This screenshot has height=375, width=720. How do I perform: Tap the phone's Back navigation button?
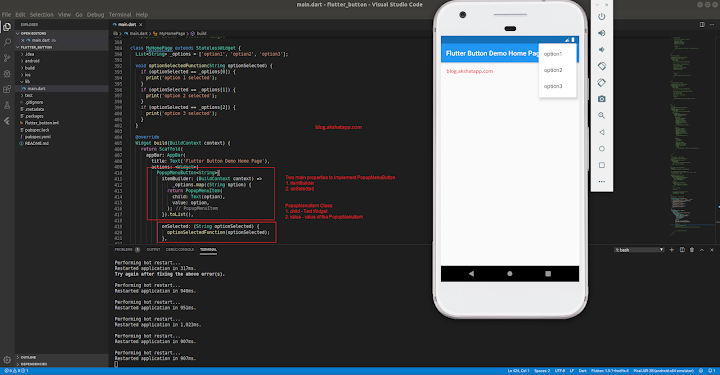click(471, 274)
